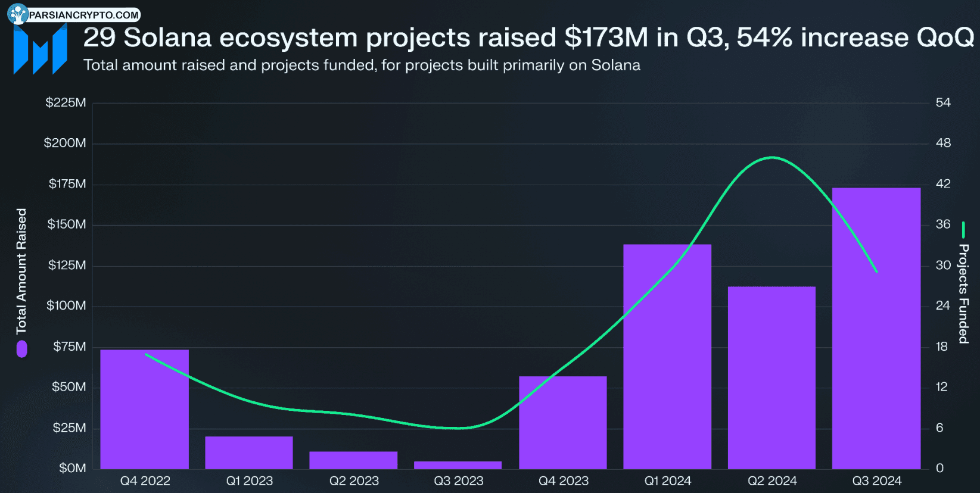
Task: Click the $225M axis label
Action: coord(66,102)
